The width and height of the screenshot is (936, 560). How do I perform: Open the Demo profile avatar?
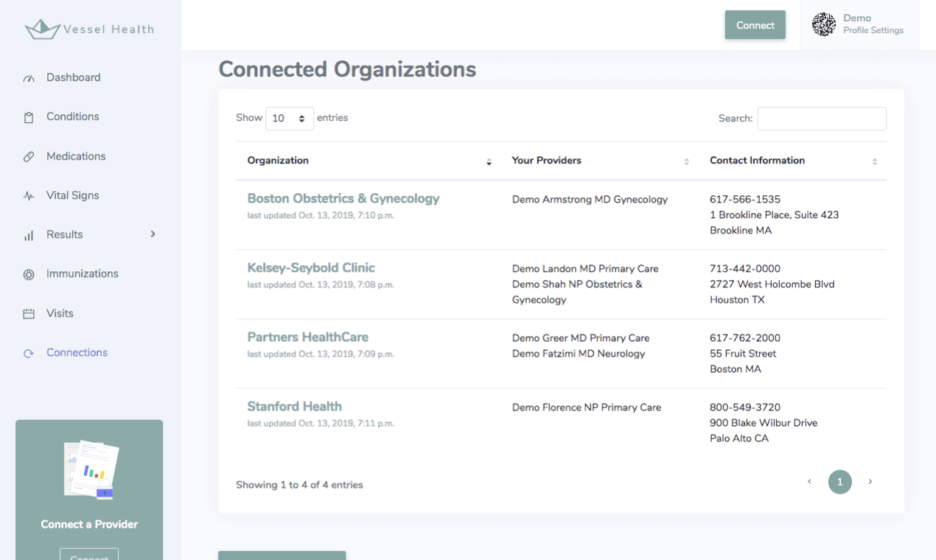click(823, 24)
